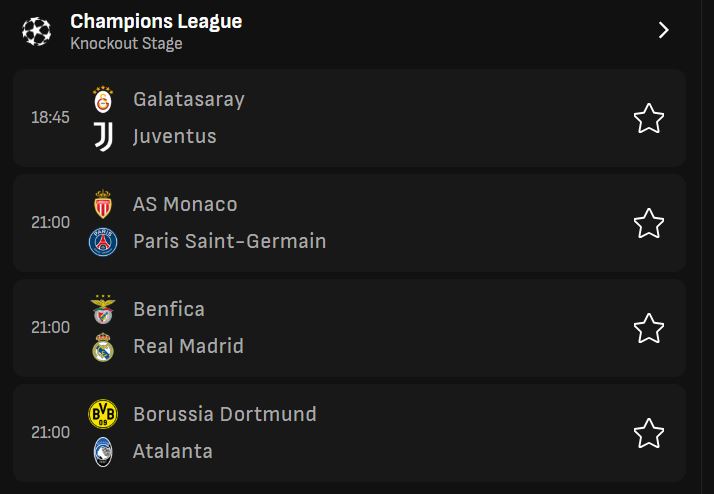Favorite the Galatasaray vs Juventus match
The height and width of the screenshot is (494, 714).
[649, 119]
